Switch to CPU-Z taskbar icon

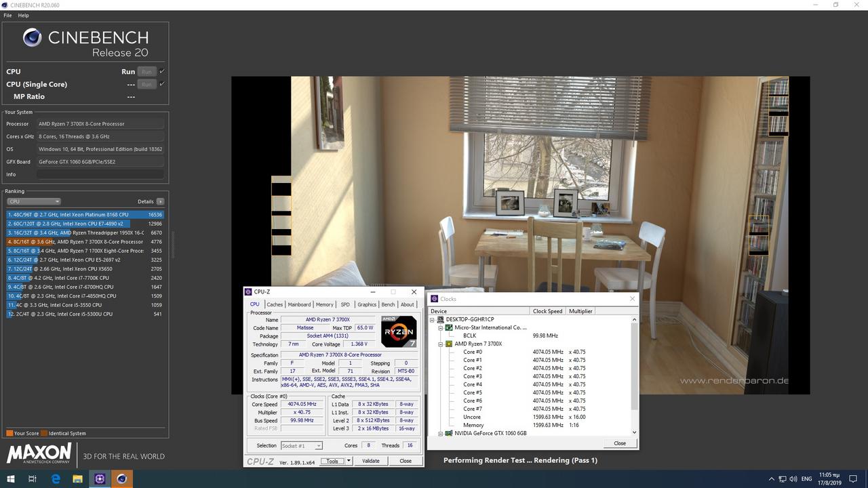point(100,479)
